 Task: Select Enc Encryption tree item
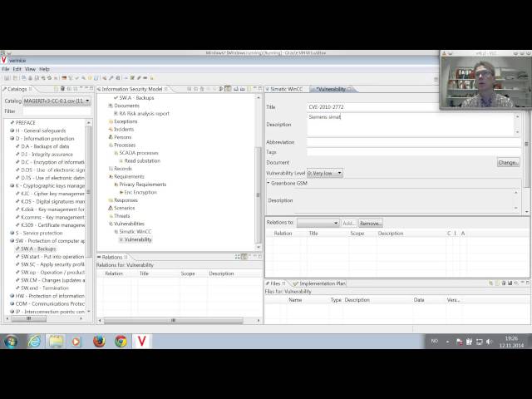pos(140,192)
